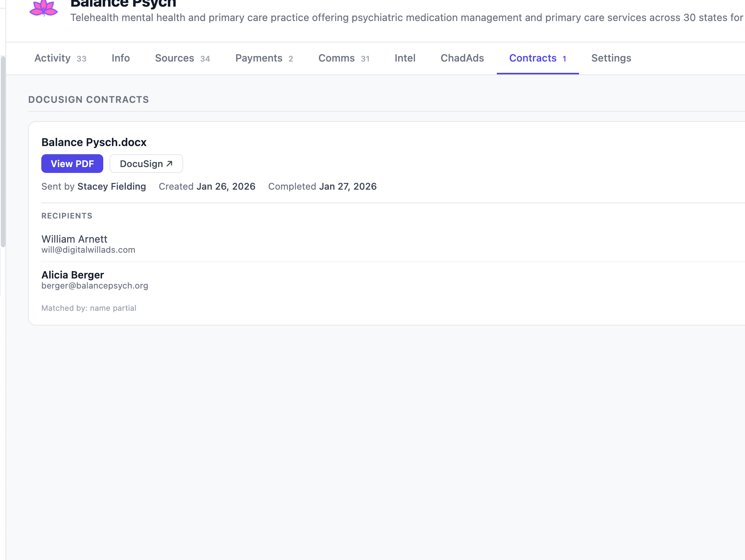Click the Balance Psych lotus logo icon

(44, 8)
